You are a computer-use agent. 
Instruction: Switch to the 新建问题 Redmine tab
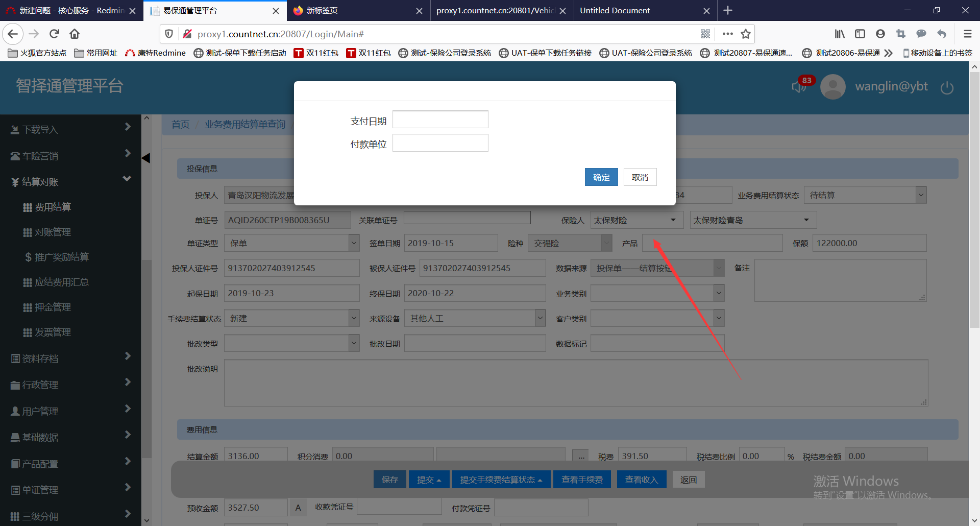point(71,11)
